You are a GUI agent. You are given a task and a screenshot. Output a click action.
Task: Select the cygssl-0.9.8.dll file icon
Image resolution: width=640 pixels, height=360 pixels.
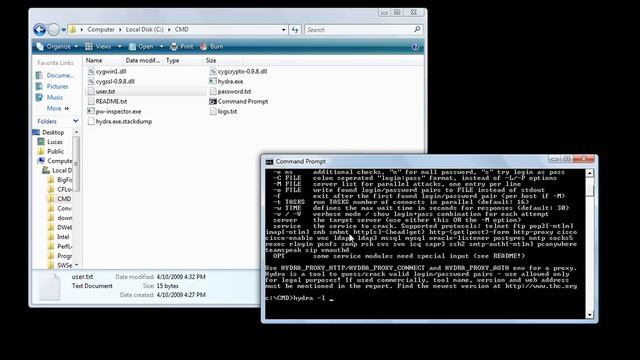click(91, 82)
